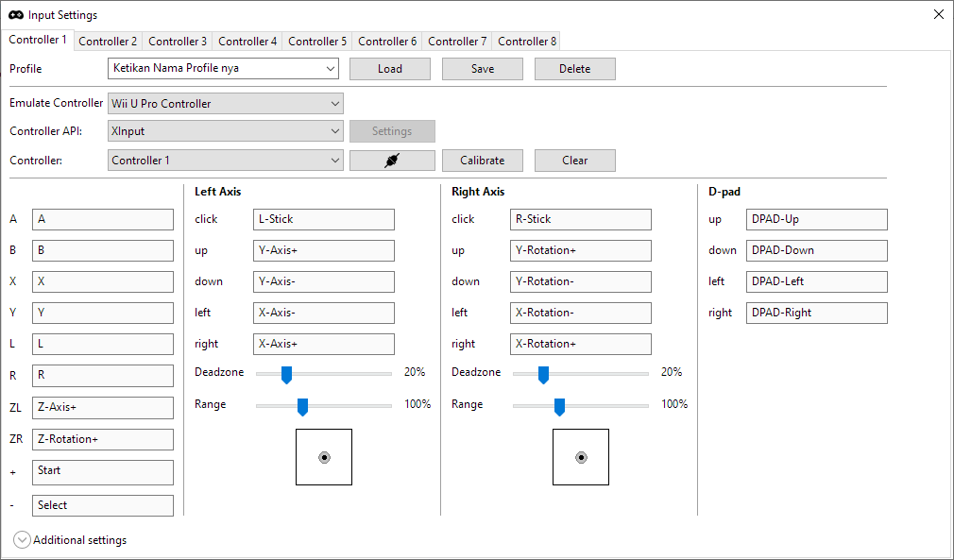
Task: Click the plug icon to connect controller
Action: pos(392,160)
